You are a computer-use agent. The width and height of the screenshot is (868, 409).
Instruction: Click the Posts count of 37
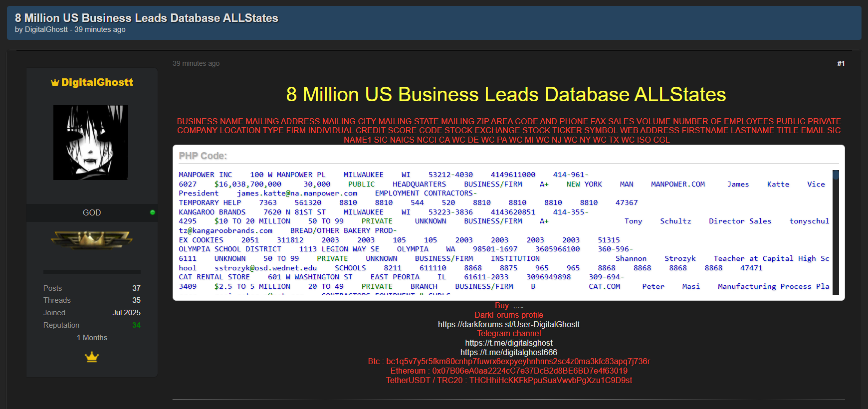pyautogui.click(x=136, y=288)
